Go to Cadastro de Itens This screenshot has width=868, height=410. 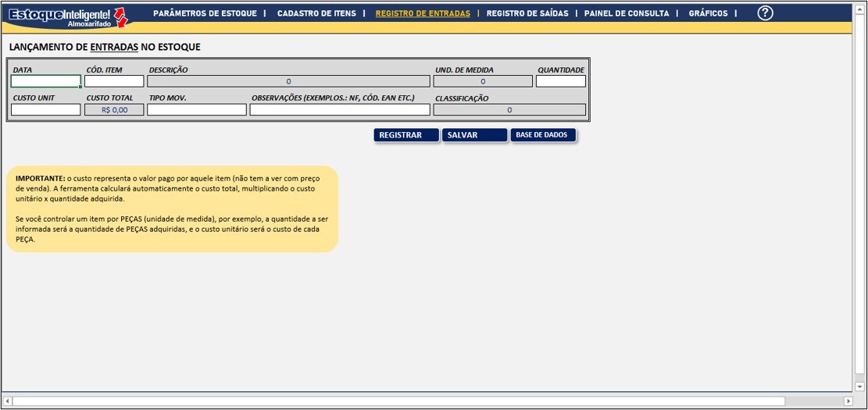(x=316, y=13)
